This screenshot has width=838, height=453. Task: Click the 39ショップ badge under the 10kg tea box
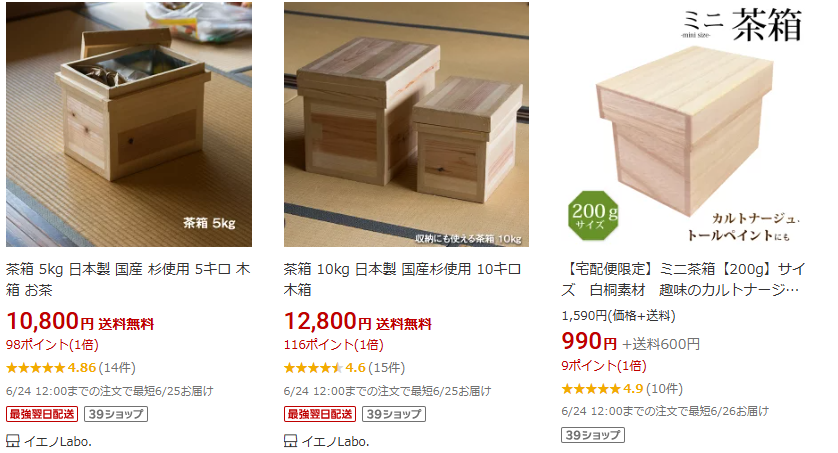click(x=394, y=414)
